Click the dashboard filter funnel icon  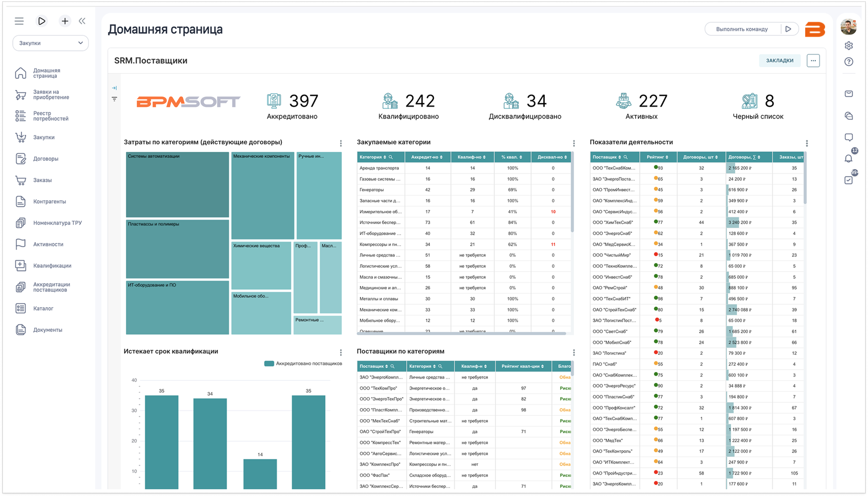[114, 99]
